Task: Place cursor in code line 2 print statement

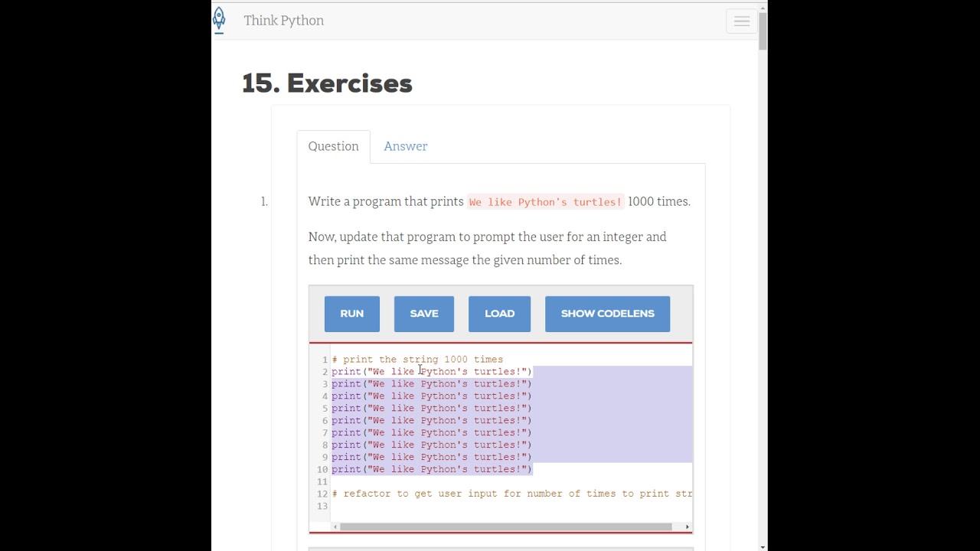Action: click(431, 371)
